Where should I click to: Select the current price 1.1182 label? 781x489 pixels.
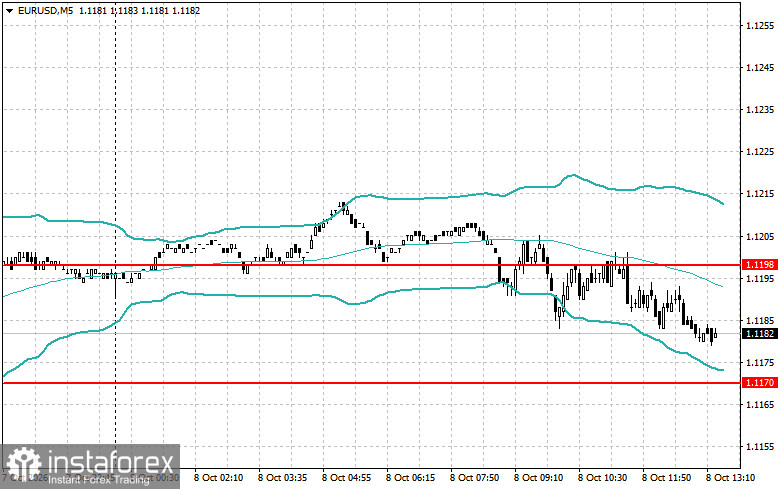click(x=760, y=334)
